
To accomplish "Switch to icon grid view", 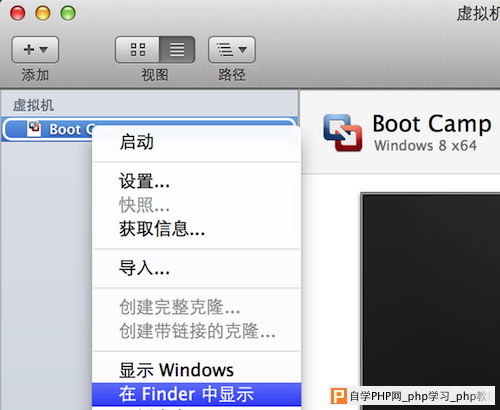I will 138,50.
